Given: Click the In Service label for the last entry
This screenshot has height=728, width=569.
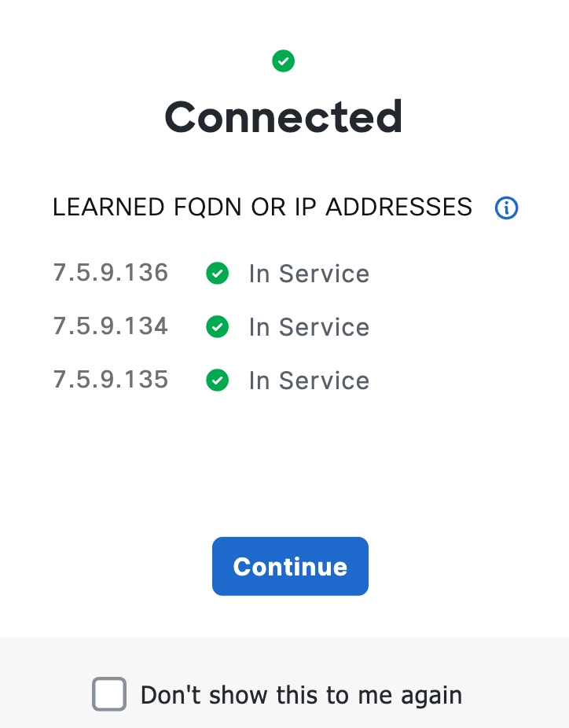Looking at the screenshot, I should point(309,381).
